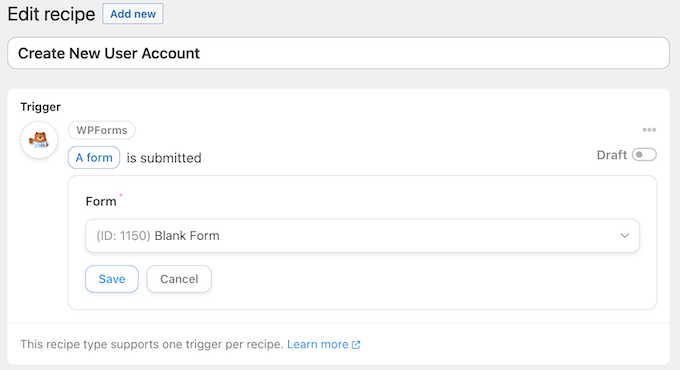The image size is (680, 370).
Task: Open the Blank Form dropdown field
Action: click(362, 236)
